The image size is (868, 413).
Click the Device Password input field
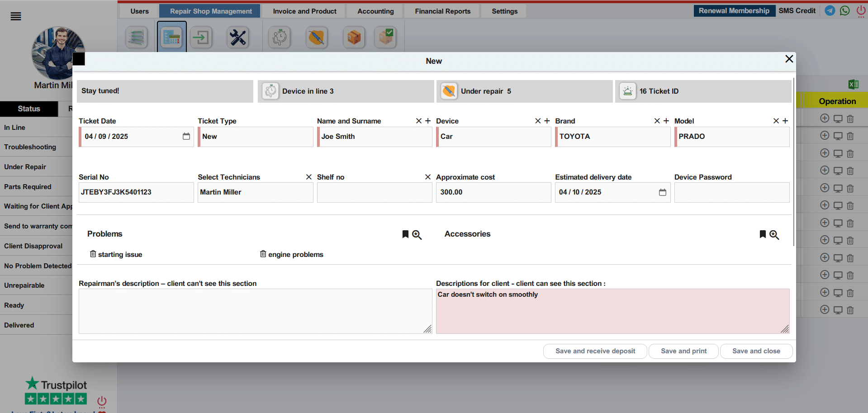tap(731, 192)
